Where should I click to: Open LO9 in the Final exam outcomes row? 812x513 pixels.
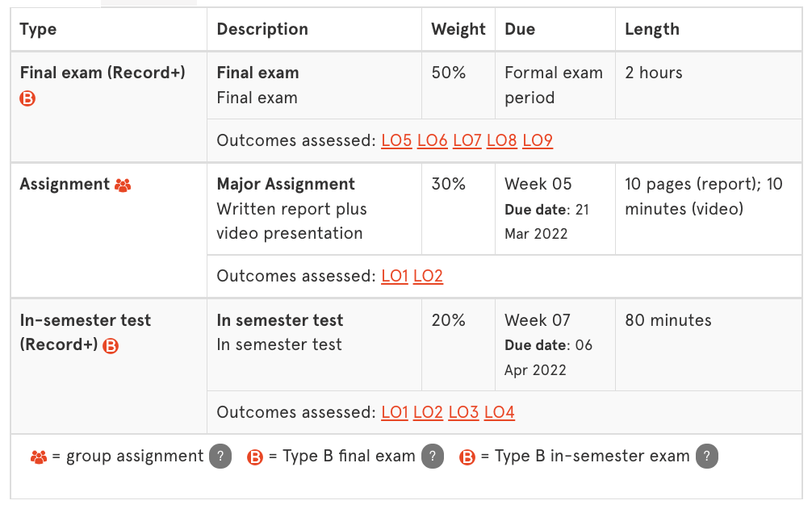click(x=537, y=140)
